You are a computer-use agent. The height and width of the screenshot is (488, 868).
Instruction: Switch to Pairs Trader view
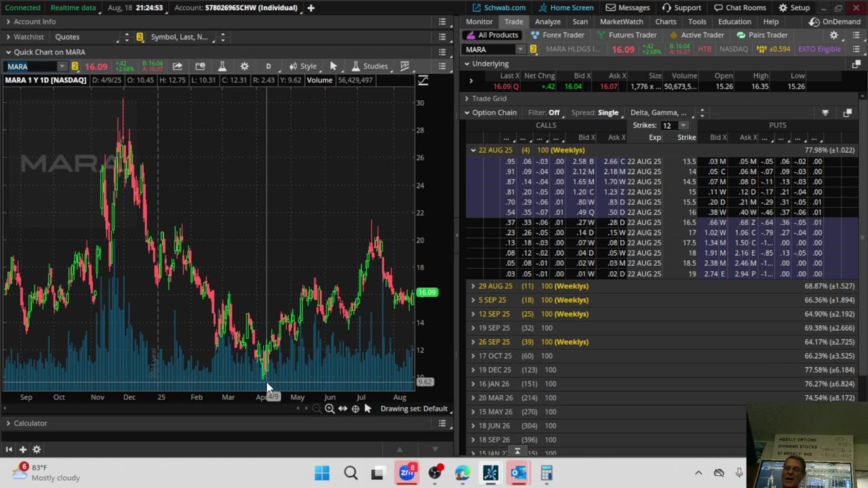[x=762, y=35]
